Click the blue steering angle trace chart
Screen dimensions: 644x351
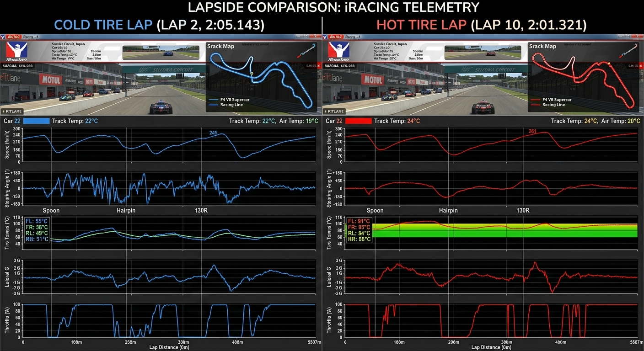[x=169, y=188]
